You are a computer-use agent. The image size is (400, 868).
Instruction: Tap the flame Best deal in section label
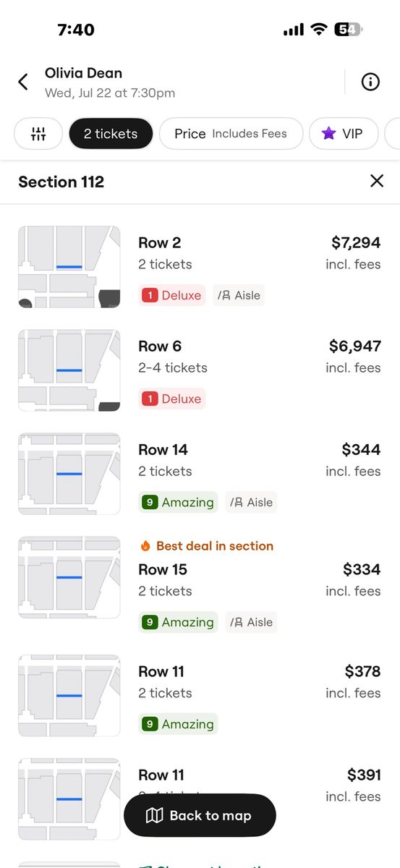tap(206, 546)
